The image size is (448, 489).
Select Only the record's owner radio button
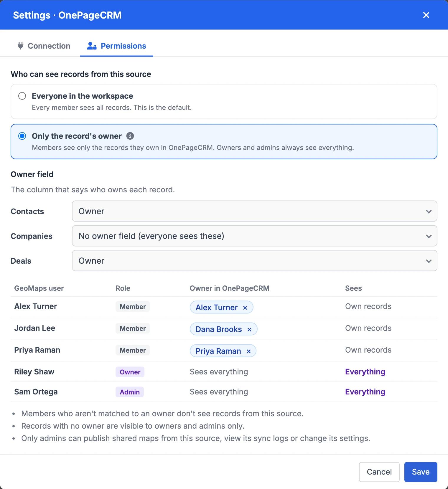pos(22,136)
